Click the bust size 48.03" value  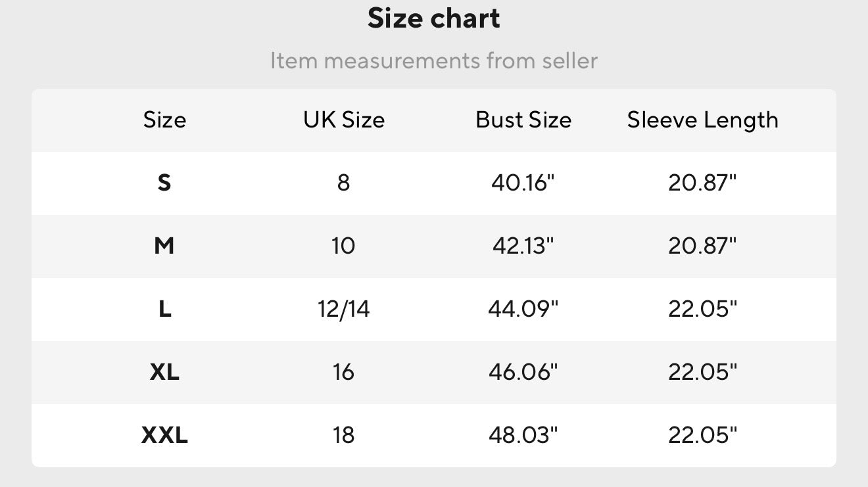pyautogui.click(x=523, y=435)
